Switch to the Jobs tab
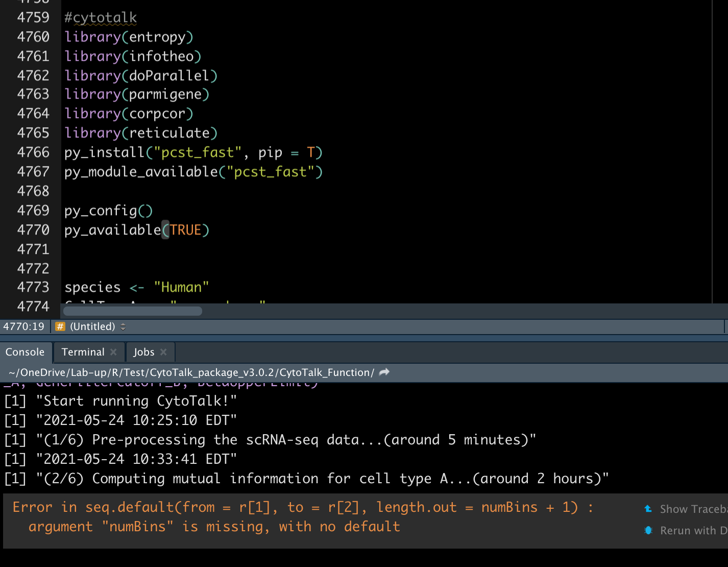The height and width of the screenshot is (567, 728). (144, 352)
